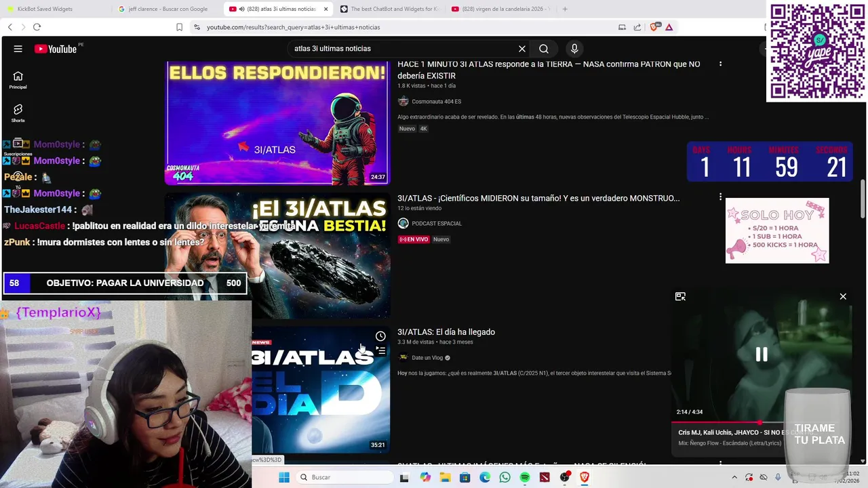
Task: Open PODCAST ESPACIAL channel avatar
Action: pos(403,223)
